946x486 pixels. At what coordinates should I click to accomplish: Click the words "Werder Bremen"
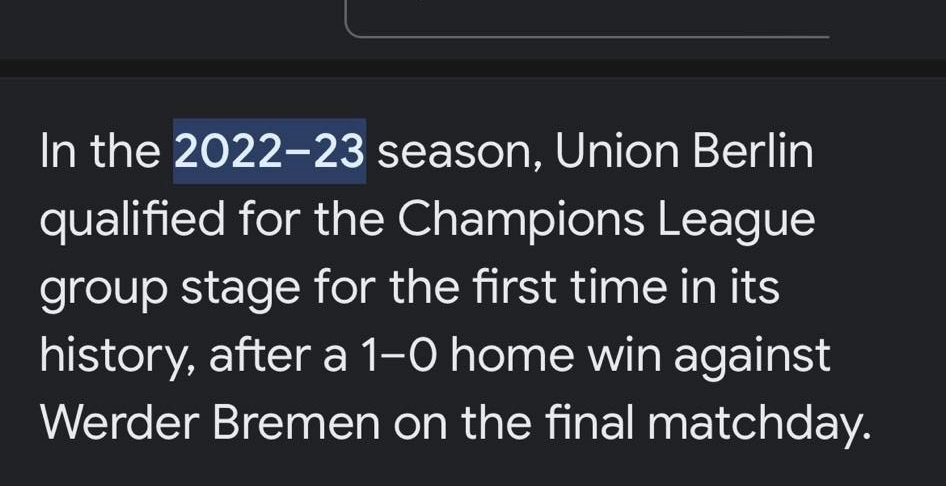click(211, 423)
